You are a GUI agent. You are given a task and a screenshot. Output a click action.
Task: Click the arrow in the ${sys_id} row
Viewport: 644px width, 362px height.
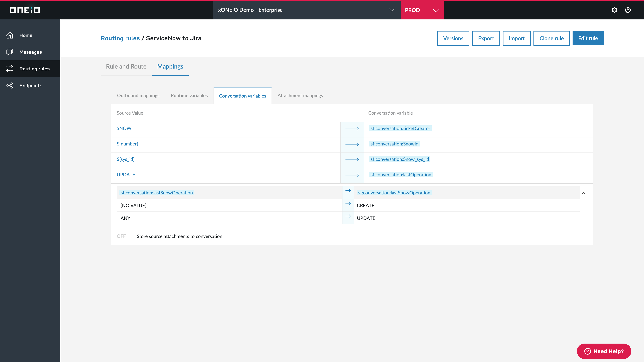(x=352, y=160)
